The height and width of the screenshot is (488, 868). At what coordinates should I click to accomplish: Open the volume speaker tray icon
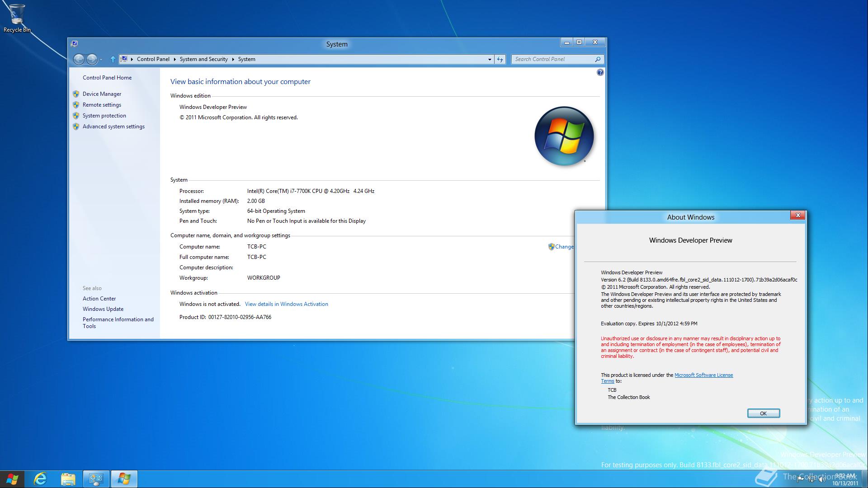click(822, 479)
